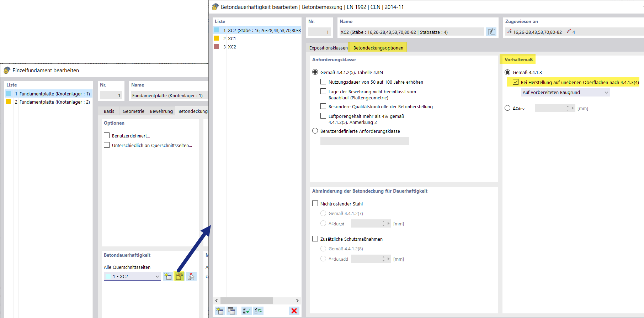Open the Bewehrung tab

tap(161, 111)
